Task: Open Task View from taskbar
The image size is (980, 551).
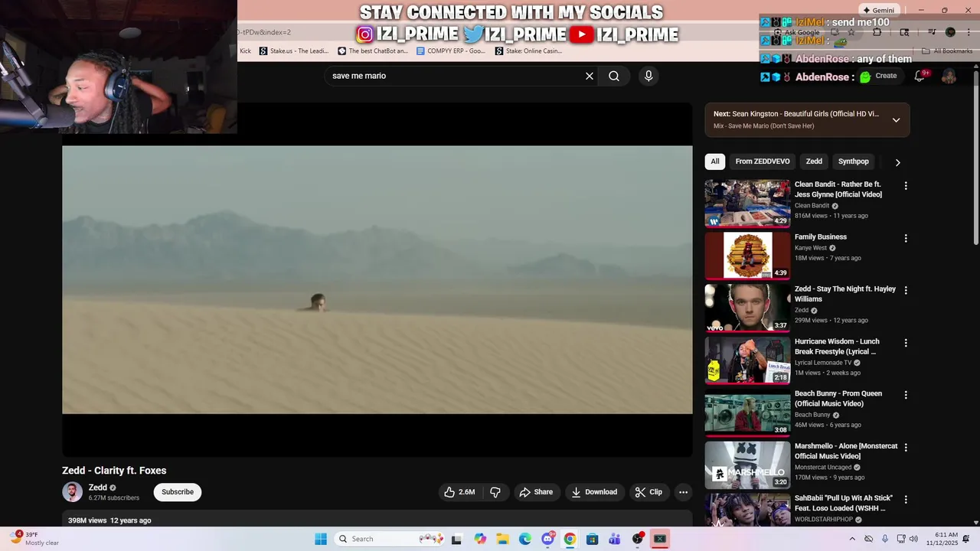Action: click(457, 539)
